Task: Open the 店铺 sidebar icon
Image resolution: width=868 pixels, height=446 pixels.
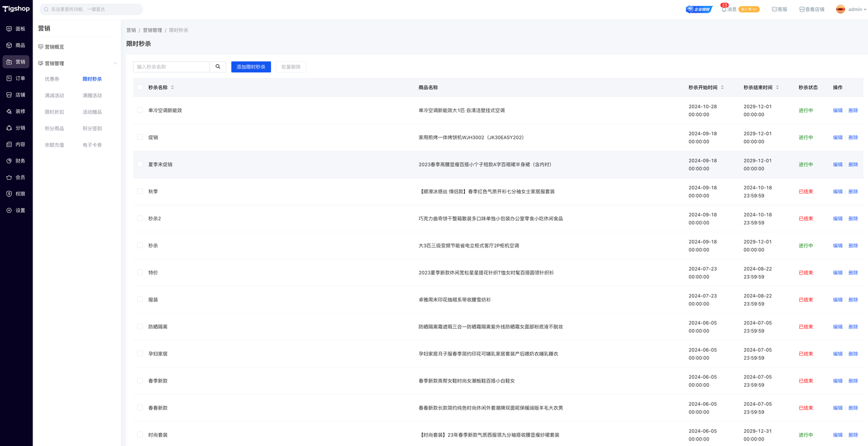Action: coord(9,95)
